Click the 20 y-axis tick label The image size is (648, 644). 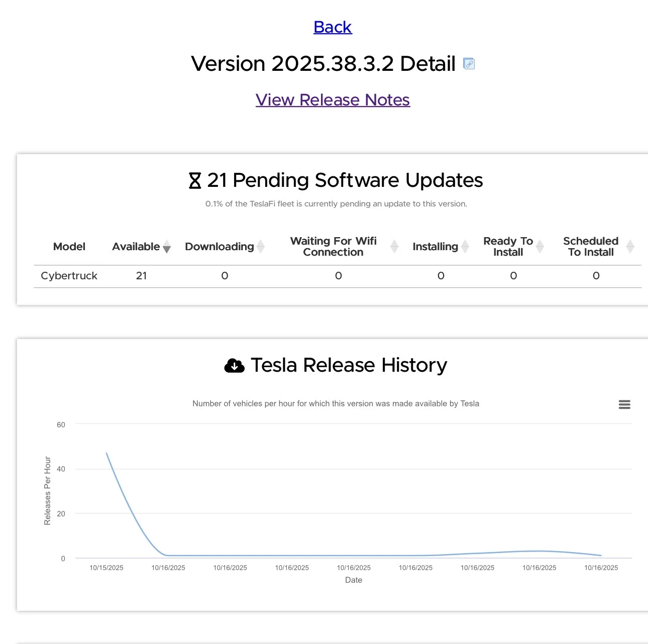(x=61, y=513)
